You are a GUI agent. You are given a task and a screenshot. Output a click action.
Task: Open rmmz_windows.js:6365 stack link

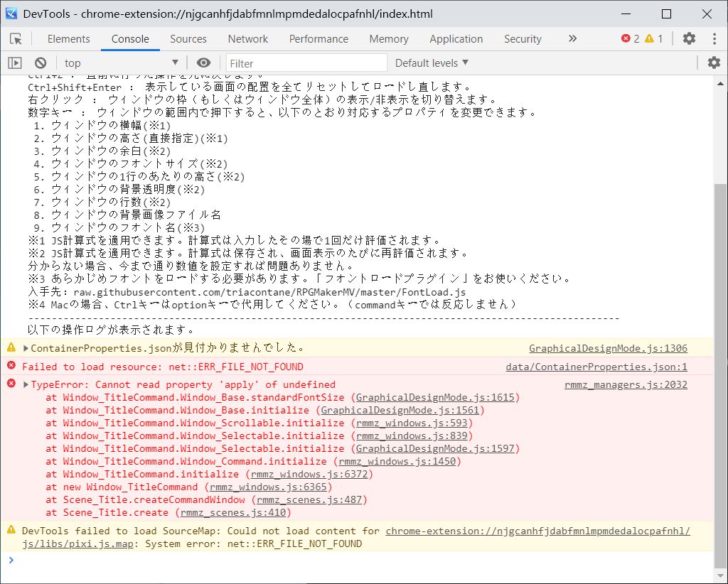pyautogui.click(x=268, y=487)
